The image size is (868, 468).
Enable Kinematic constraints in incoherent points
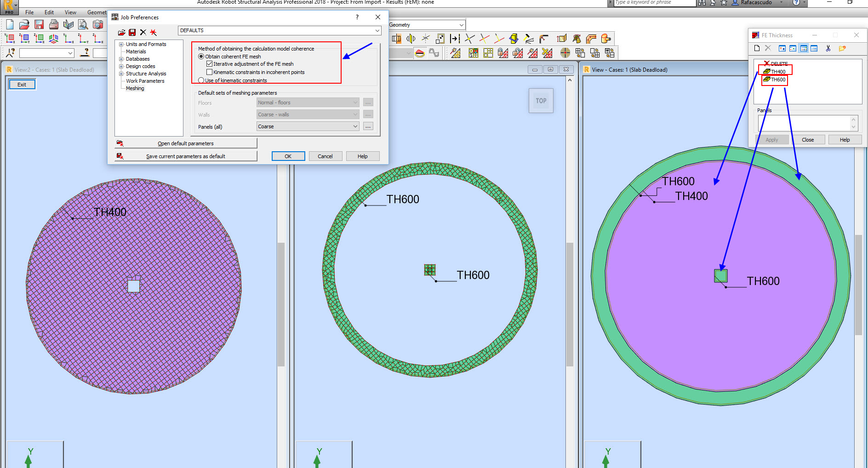[x=210, y=72]
